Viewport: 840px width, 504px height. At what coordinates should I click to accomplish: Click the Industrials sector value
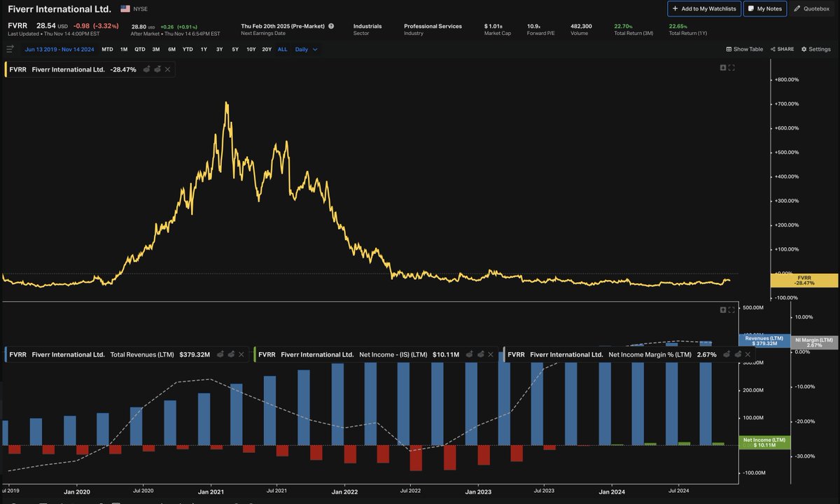coord(367,26)
